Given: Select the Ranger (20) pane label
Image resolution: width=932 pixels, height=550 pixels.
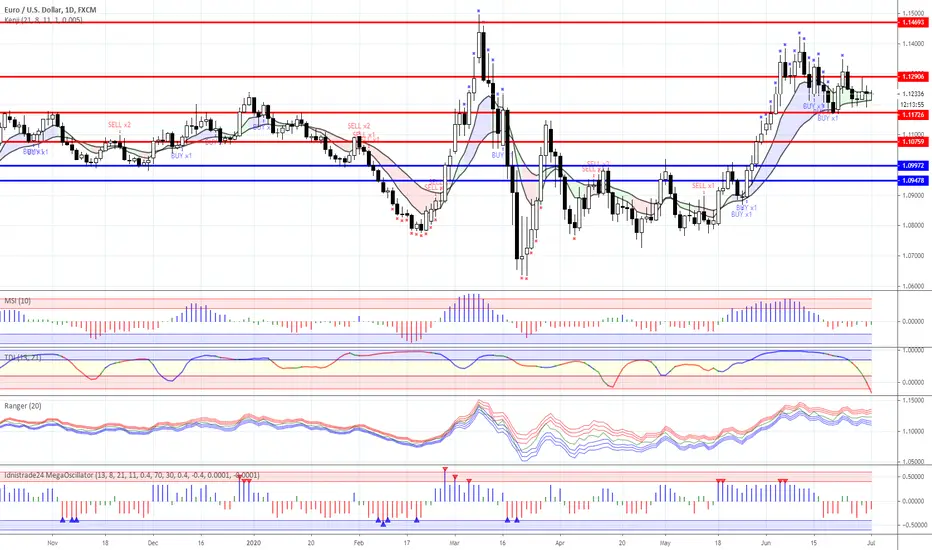Looking at the screenshot, I should click(x=23, y=406).
